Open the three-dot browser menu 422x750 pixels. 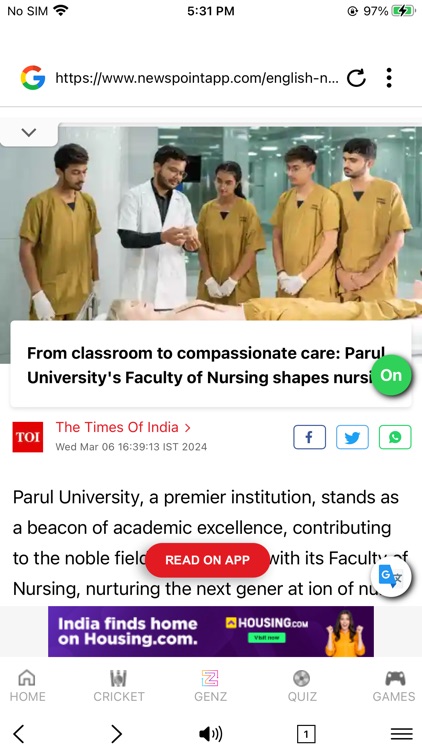tap(389, 77)
